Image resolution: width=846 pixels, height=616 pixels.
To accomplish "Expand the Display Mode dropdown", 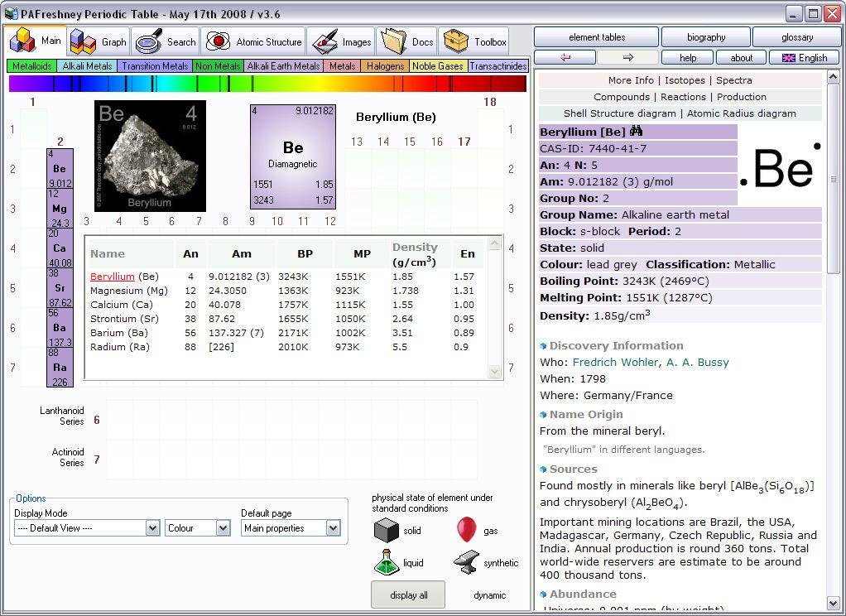I will pyautogui.click(x=152, y=528).
